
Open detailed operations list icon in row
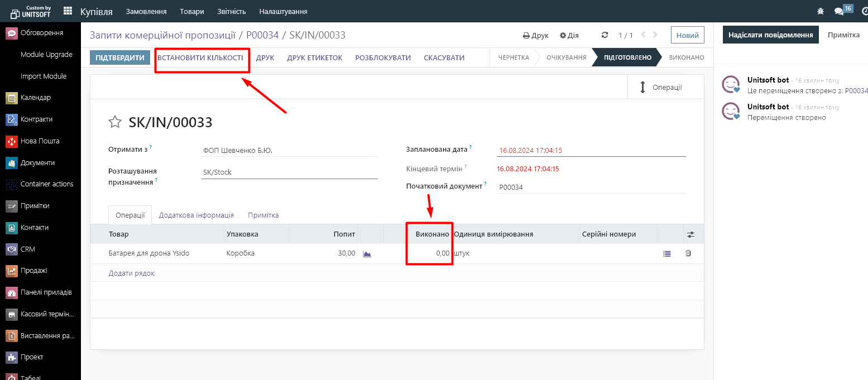[x=666, y=253]
